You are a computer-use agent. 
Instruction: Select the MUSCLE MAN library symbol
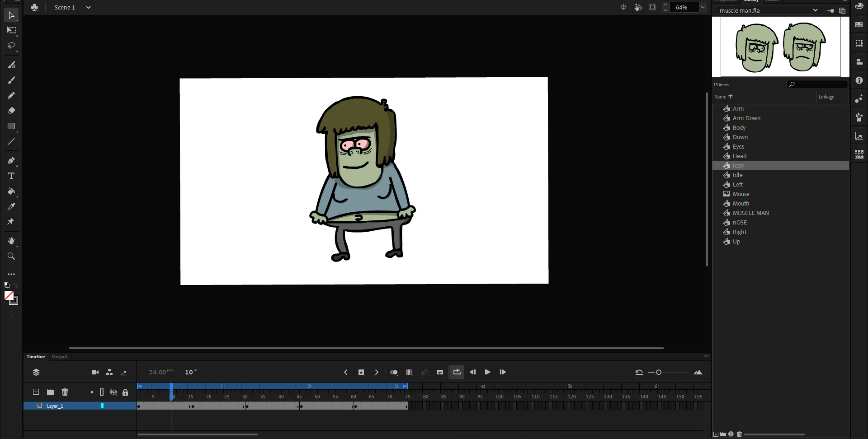(x=750, y=213)
